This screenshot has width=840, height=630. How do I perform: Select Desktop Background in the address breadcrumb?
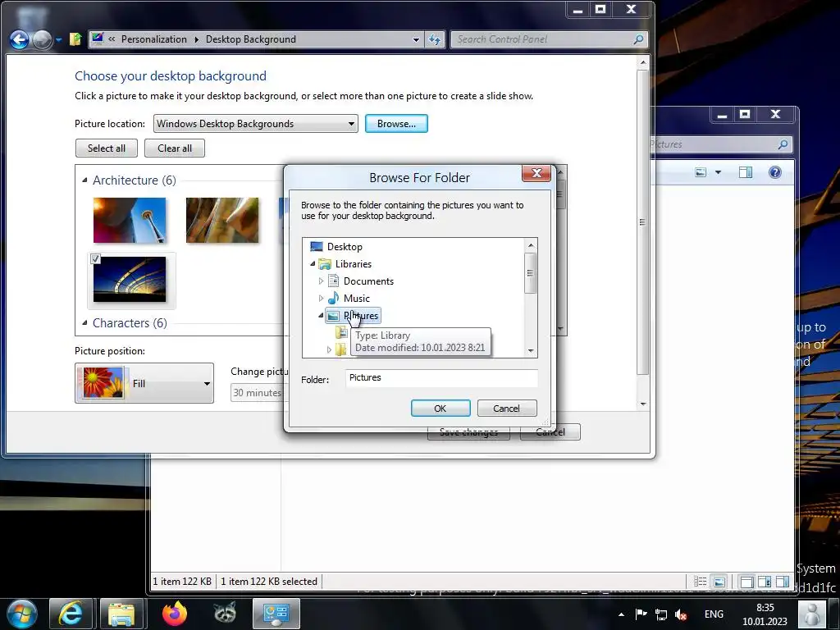[x=251, y=39]
